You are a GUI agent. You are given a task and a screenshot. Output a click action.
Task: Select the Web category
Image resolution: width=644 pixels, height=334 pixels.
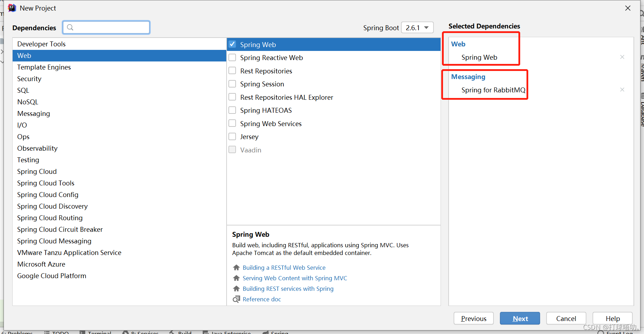pos(119,55)
